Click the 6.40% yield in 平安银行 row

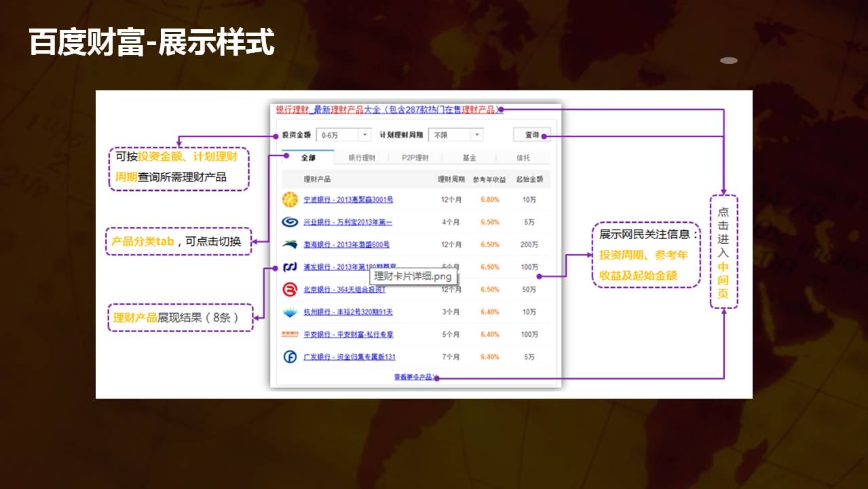490,334
